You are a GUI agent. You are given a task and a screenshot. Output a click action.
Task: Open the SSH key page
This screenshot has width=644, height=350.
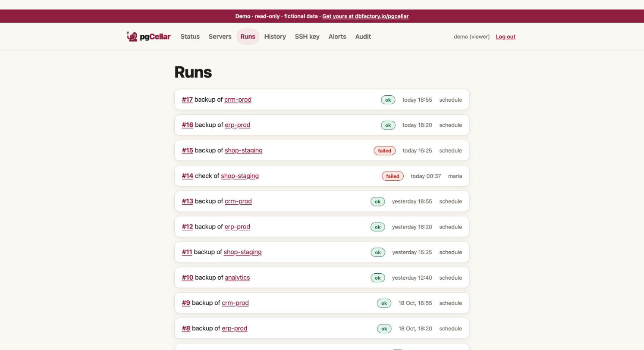point(307,37)
